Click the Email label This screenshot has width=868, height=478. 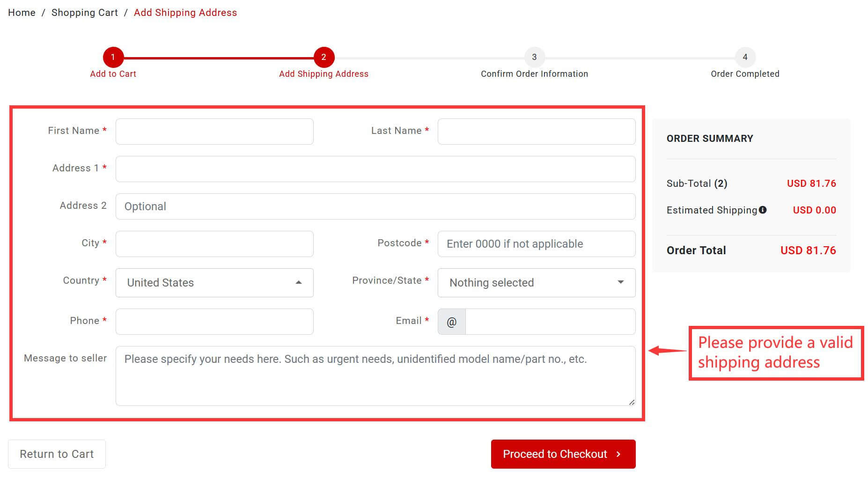pyautogui.click(x=409, y=321)
